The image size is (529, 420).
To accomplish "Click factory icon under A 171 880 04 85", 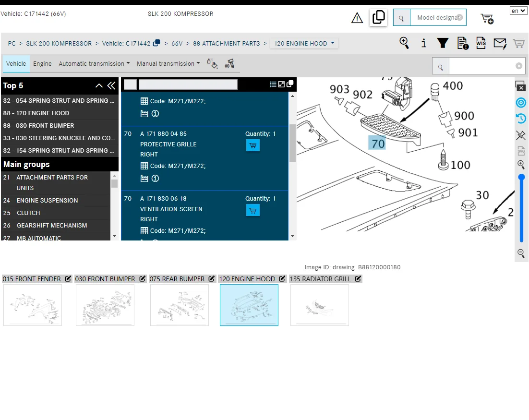I will (144, 179).
